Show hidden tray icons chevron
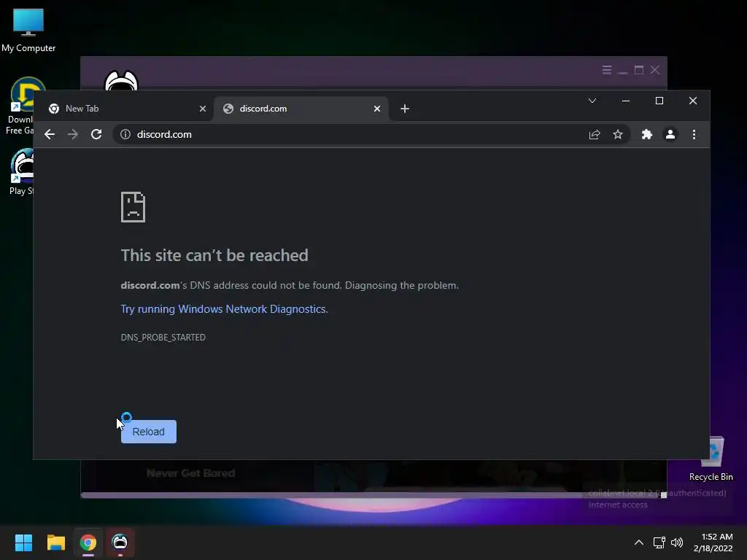 coord(639,542)
